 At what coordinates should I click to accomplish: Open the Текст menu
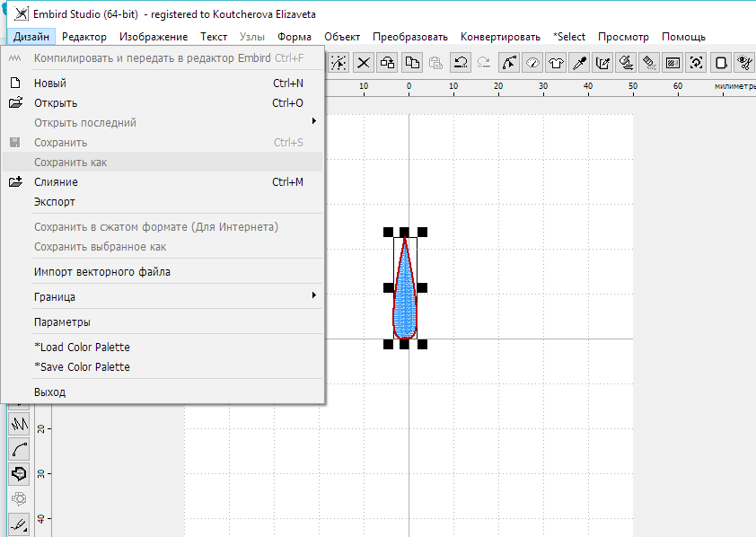click(214, 37)
